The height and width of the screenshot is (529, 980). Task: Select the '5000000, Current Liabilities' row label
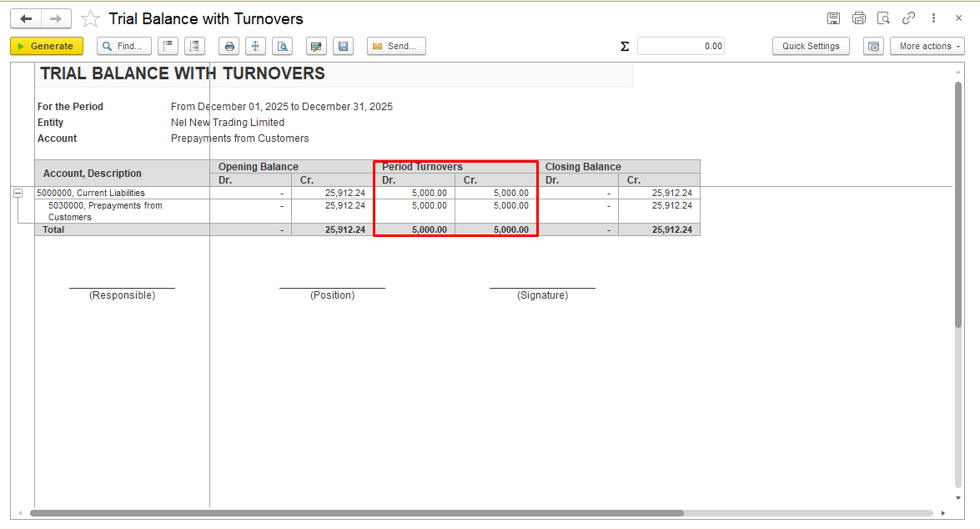tap(91, 194)
